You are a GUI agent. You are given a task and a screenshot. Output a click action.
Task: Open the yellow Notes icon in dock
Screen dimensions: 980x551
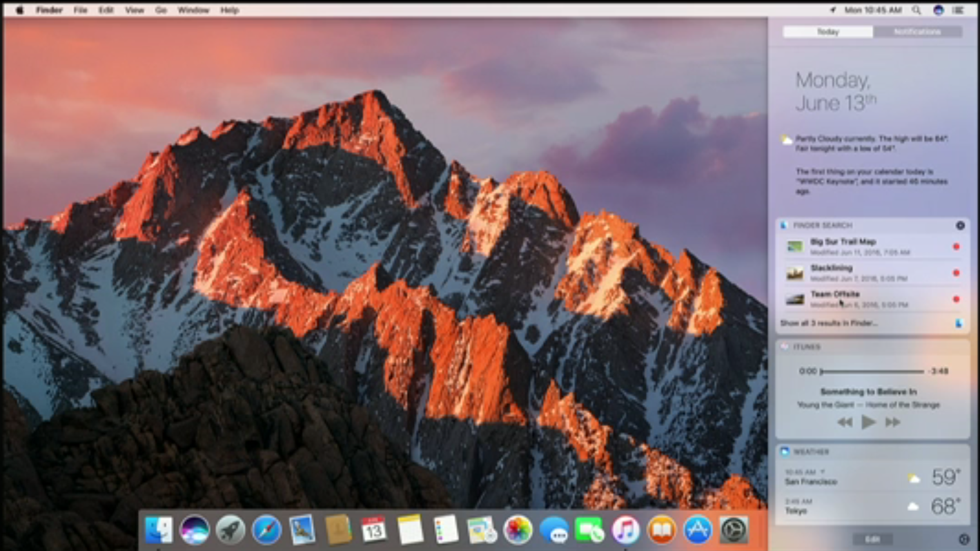point(410,530)
